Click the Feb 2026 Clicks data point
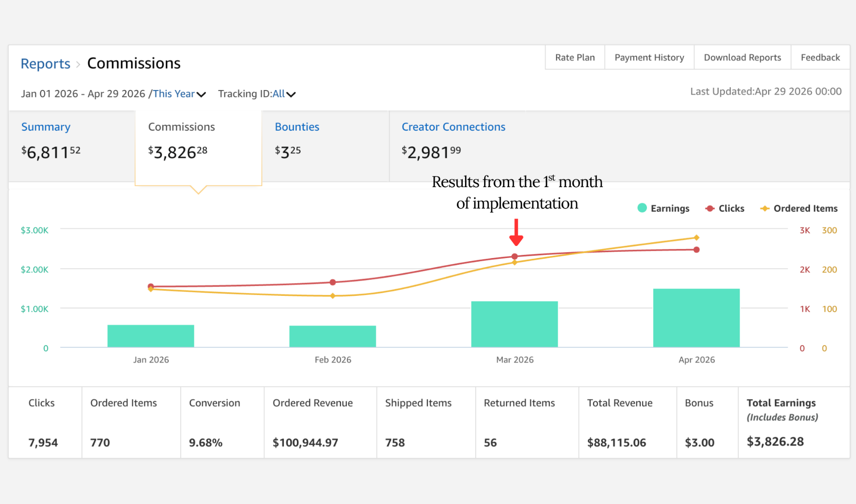The image size is (856, 504). click(333, 282)
